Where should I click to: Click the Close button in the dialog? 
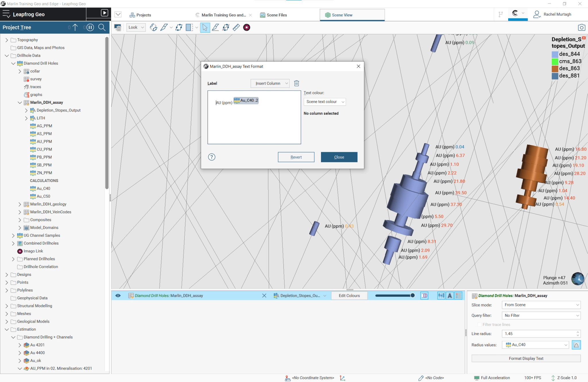(339, 157)
